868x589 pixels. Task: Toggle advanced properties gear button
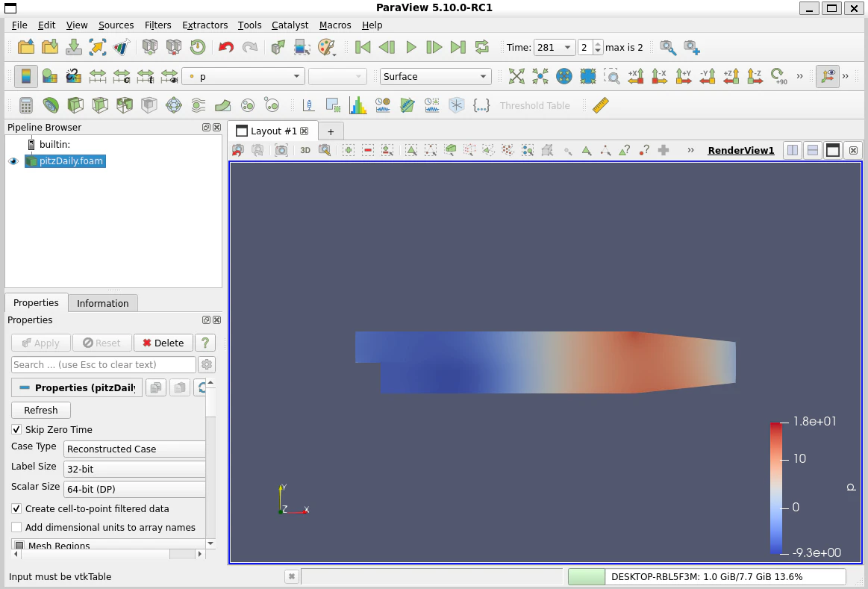pos(207,365)
